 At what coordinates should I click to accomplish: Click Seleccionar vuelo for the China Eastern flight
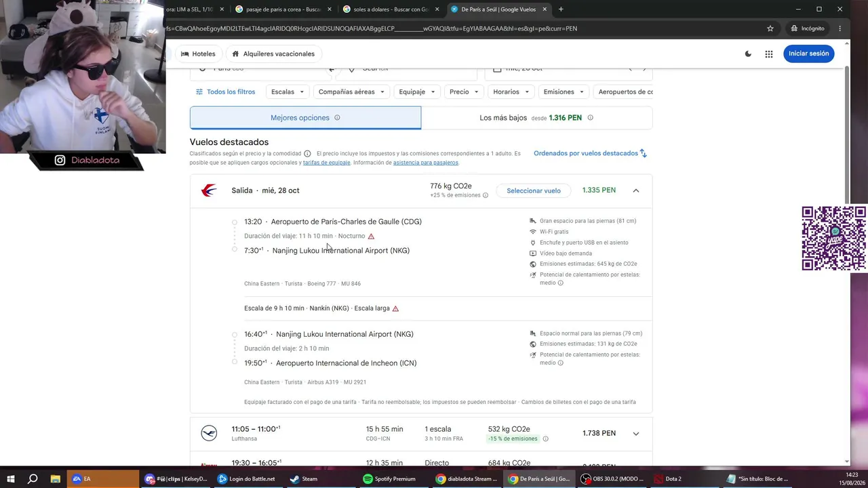coord(534,190)
